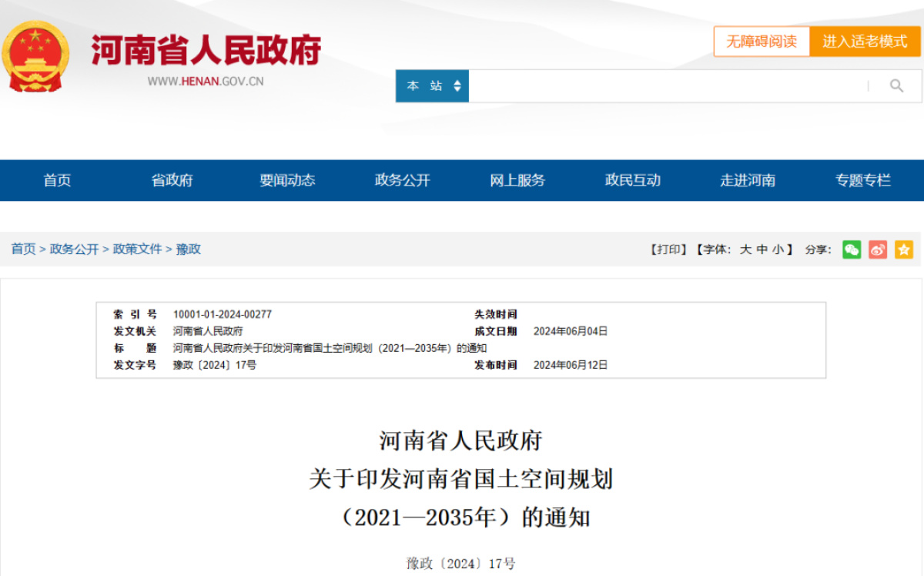
Task: Set font size to 中
Action: click(x=762, y=249)
